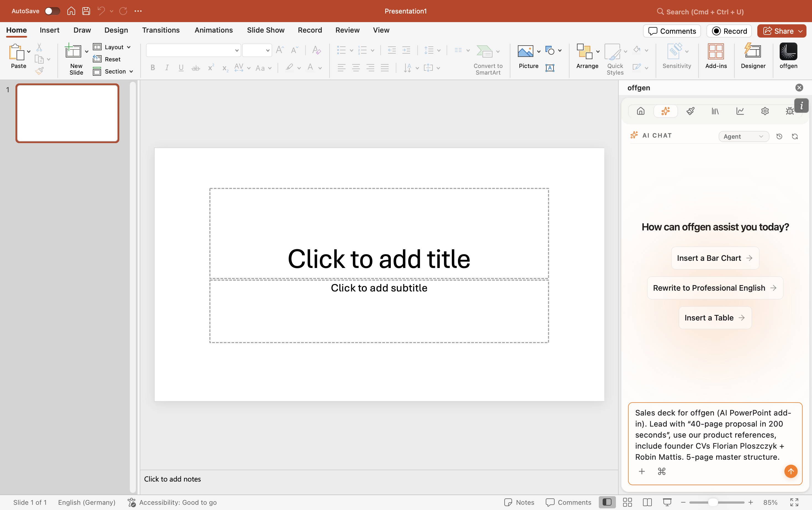Click the text highlight color pen
This screenshot has height=510, width=812.
(x=289, y=67)
